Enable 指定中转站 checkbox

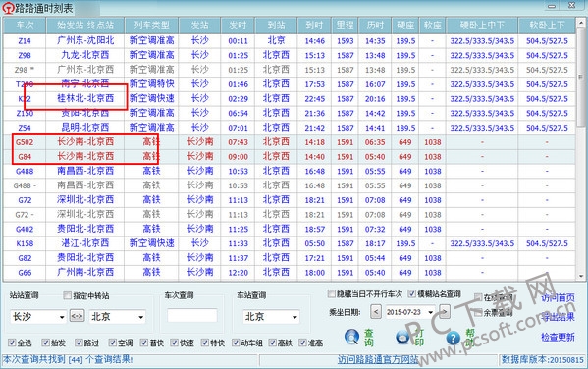point(67,295)
